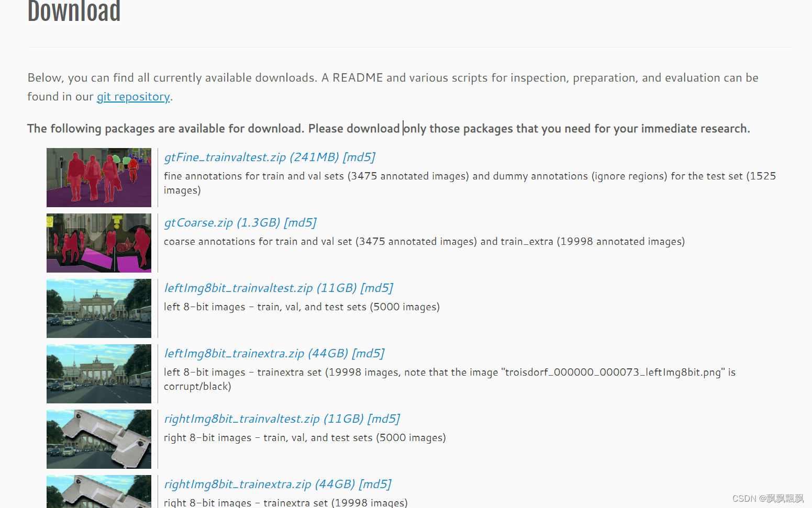Open md5 link for leftImg8bit_trainextra.zip
Viewport: 812px width, 508px height.
[369, 354]
